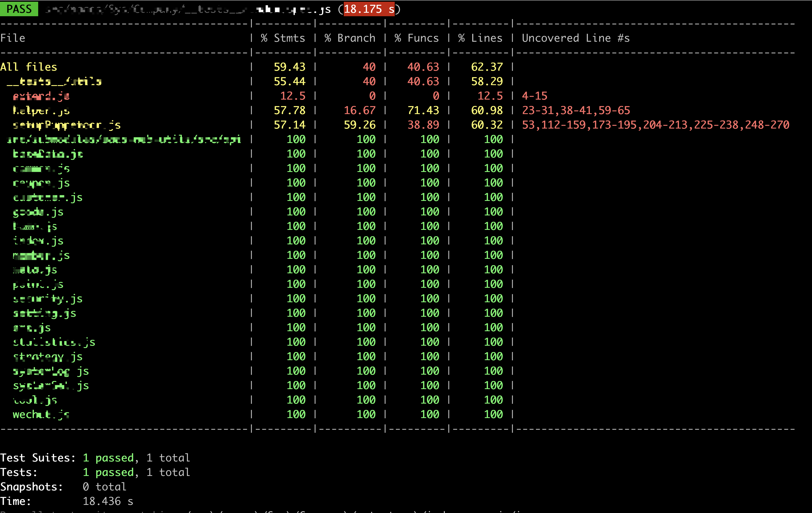This screenshot has width=812, height=513.
Task: Click the % Stmts column header
Action: (283, 38)
